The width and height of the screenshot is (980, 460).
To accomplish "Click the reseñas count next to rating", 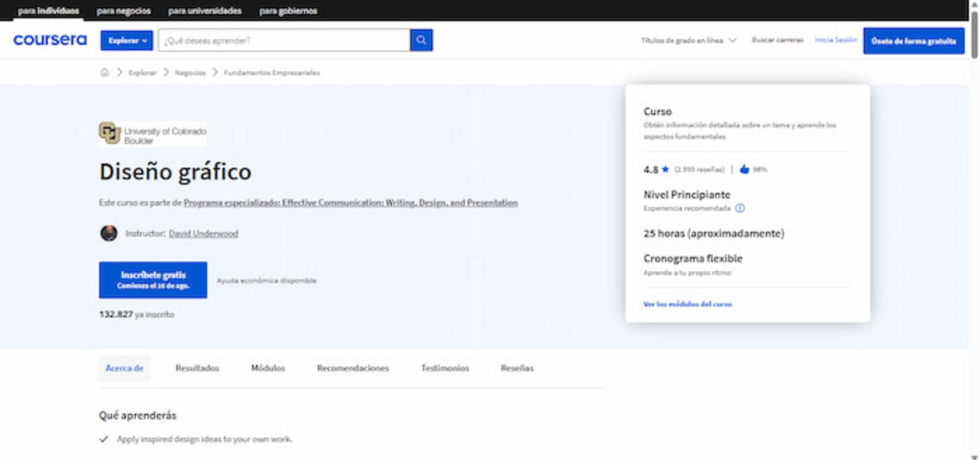I will (x=699, y=169).
